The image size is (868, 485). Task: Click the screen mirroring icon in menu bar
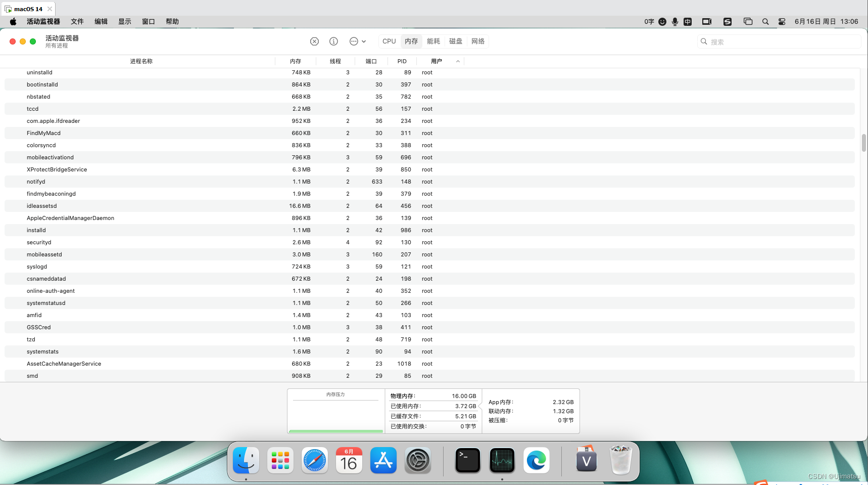pyautogui.click(x=707, y=22)
